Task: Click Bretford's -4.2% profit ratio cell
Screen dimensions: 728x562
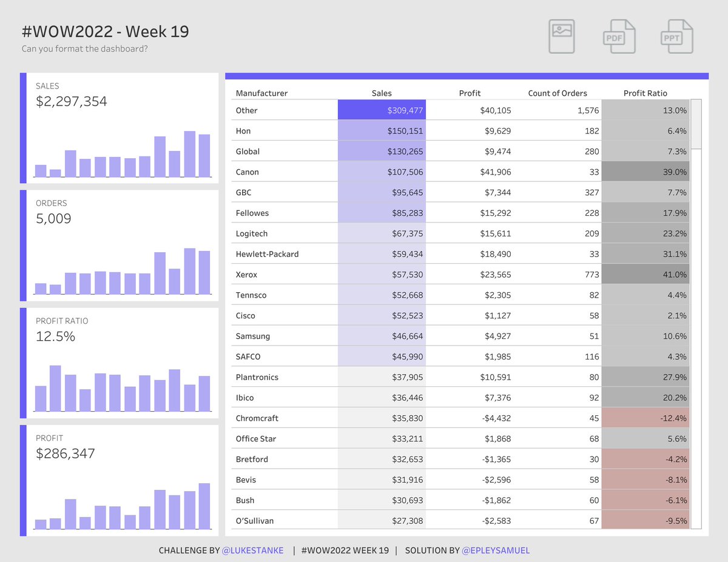Action: click(x=645, y=459)
